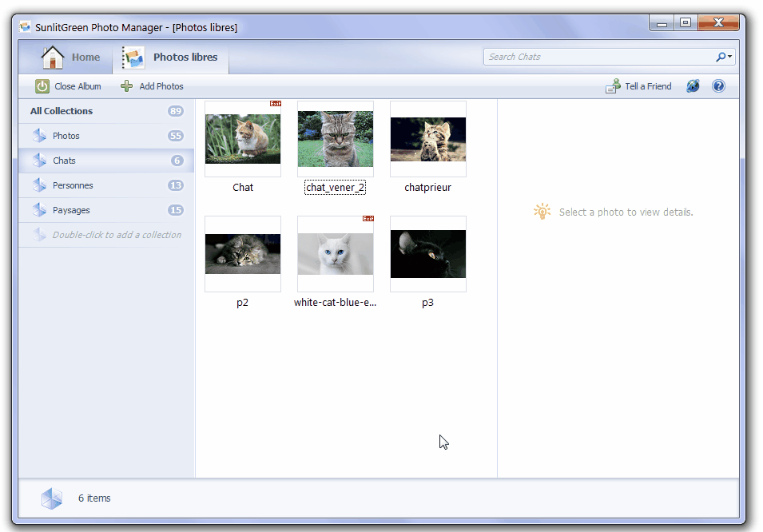
Task: Click the magnifier icon in the search box
Action: click(719, 57)
